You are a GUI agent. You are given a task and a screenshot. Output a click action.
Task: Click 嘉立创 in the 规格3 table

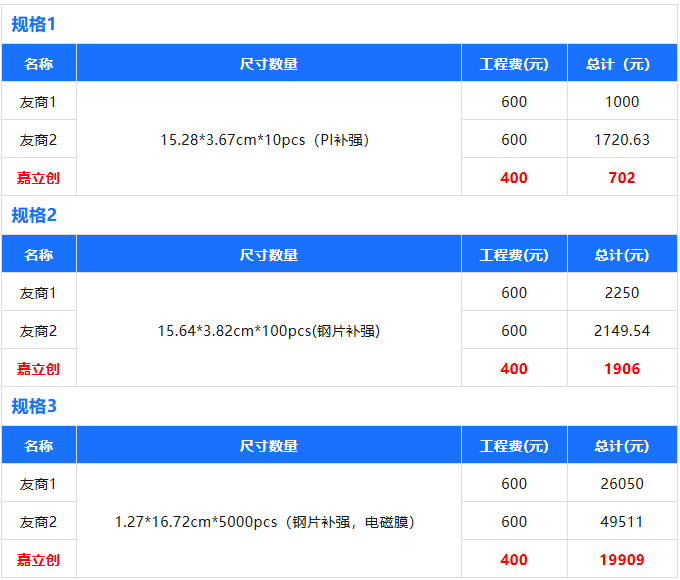tap(38, 560)
